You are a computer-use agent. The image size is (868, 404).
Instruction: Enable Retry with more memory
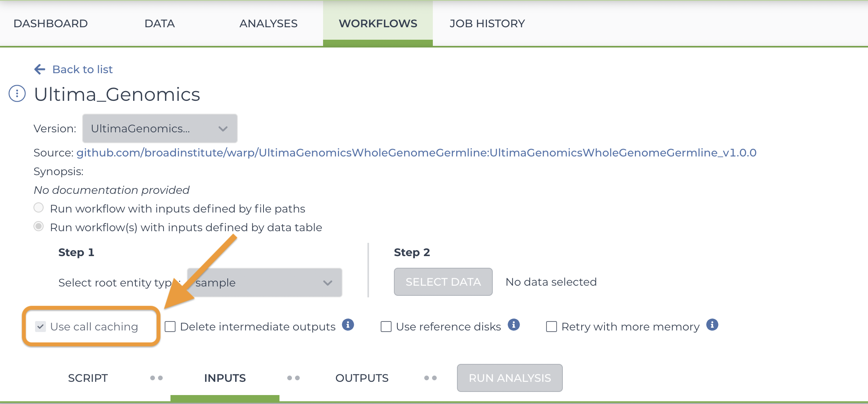coord(552,327)
